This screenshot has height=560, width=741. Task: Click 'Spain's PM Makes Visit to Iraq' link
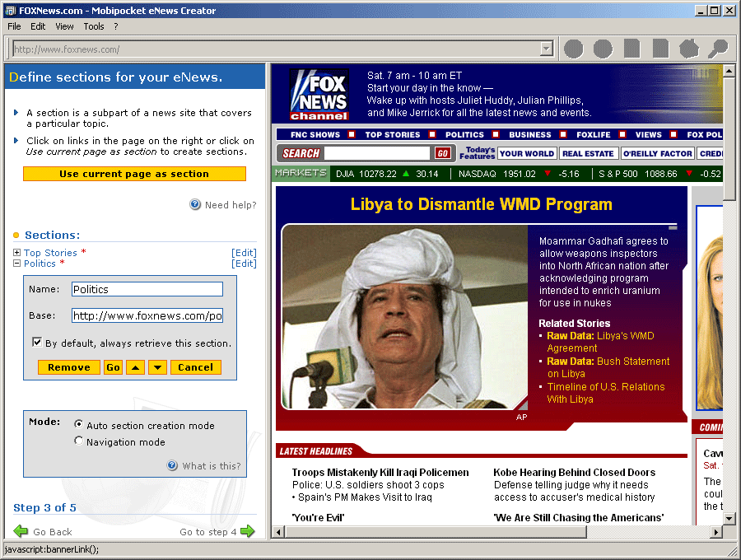tap(365, 497)
